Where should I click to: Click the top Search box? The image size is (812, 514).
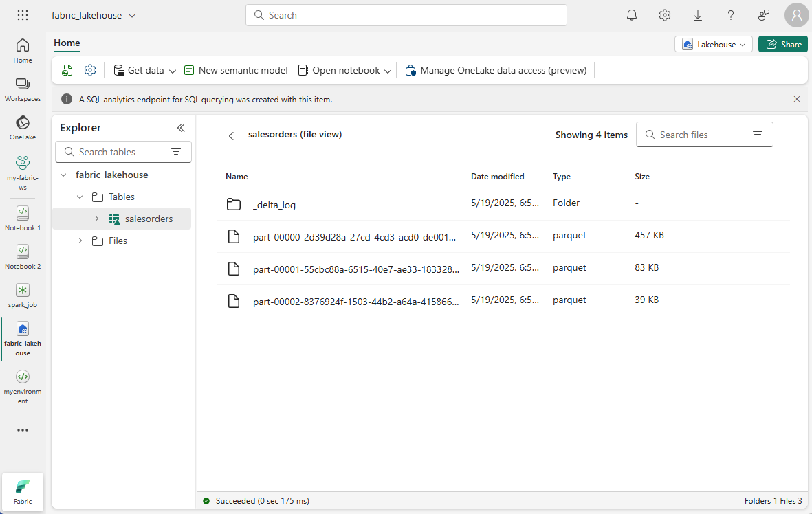pyautogui.click(x=406, y=15)
